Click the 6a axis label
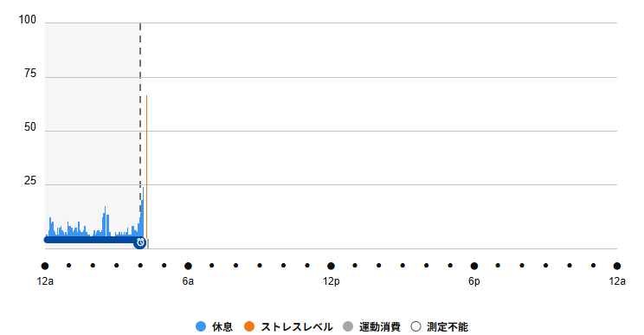 188,281
